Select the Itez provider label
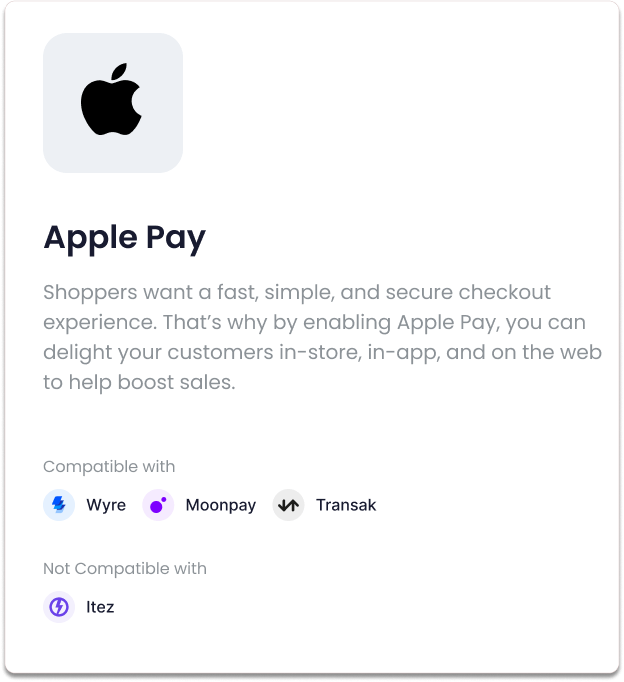Viewport: 624px width, 682px height. (100, 607)
